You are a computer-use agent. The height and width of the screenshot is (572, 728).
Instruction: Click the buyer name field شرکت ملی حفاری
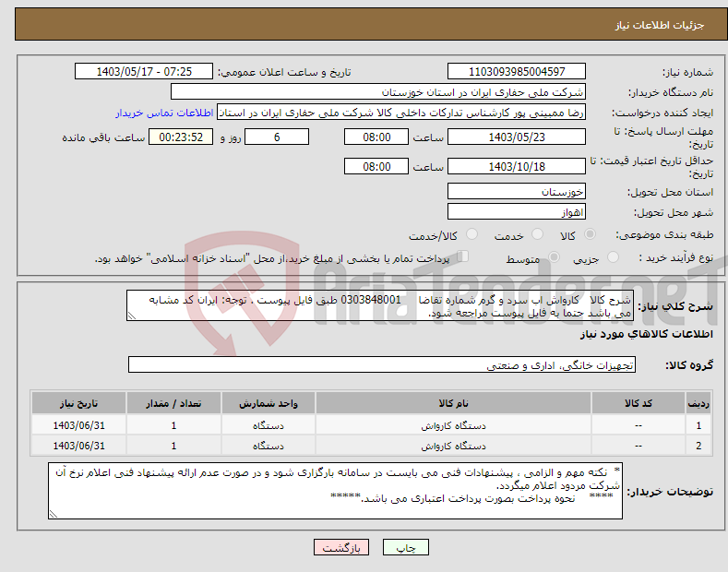point(378,92)
